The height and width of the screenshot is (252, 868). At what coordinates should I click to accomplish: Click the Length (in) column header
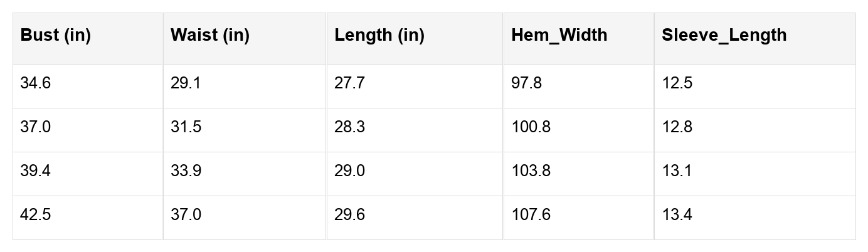pos(379,35)
